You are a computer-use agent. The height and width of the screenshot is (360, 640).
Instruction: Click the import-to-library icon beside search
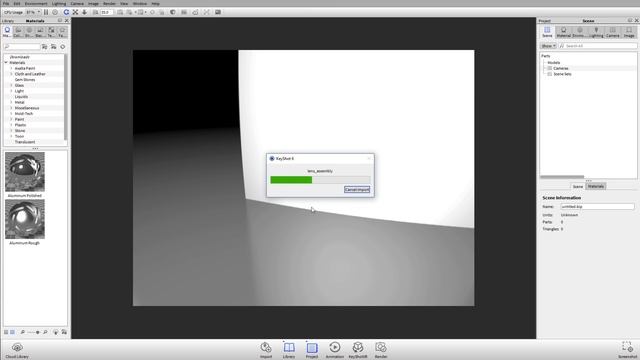pyautogui.click(x=44, y=47)
